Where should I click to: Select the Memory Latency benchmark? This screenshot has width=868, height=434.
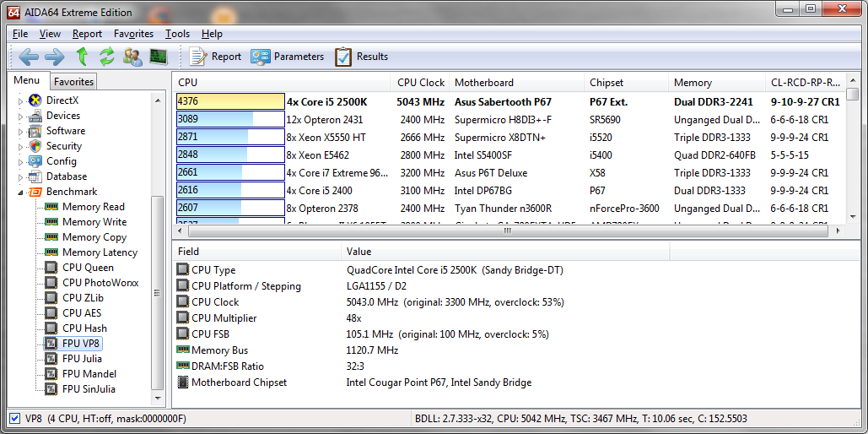91,252
